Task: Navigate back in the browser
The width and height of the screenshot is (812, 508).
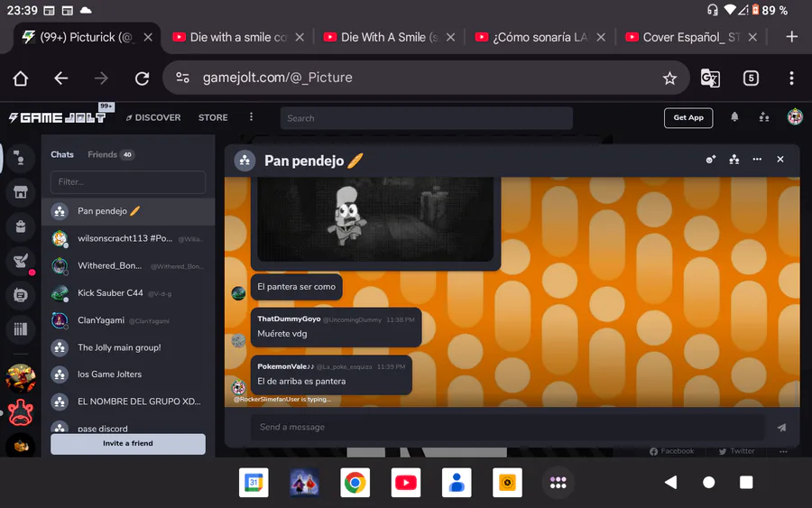Action: pos(61,79)
